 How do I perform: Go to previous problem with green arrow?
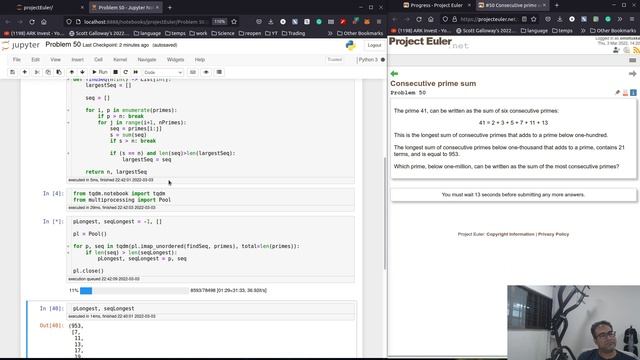[x=394, y=73]
